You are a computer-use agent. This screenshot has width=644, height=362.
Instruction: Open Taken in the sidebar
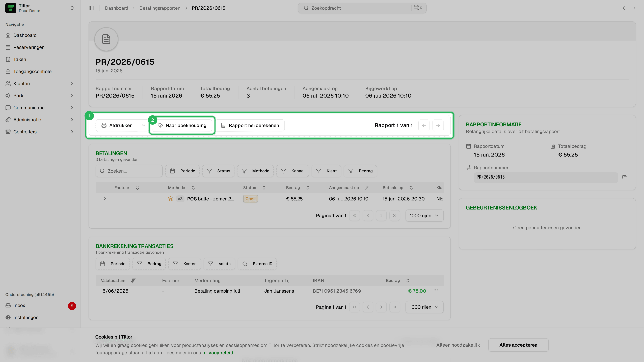40,59
